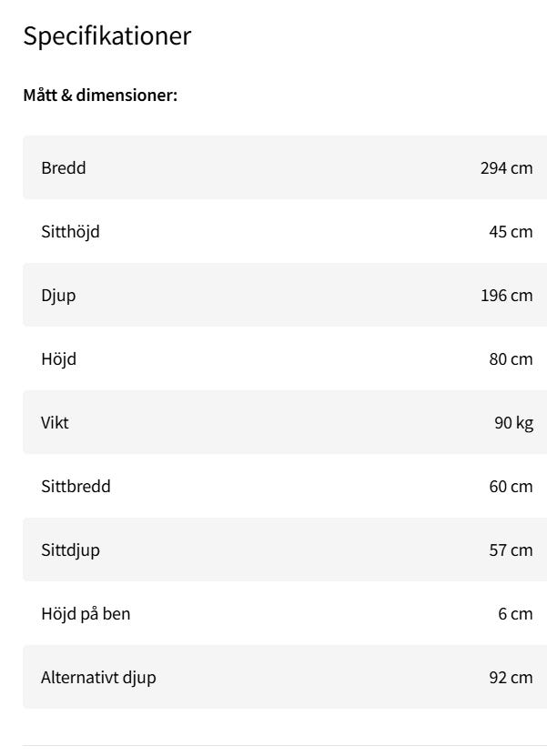The width and height of the screenshot is (547, 756).
Task: Select the Sittdjup row label
Action: point(70,549)
